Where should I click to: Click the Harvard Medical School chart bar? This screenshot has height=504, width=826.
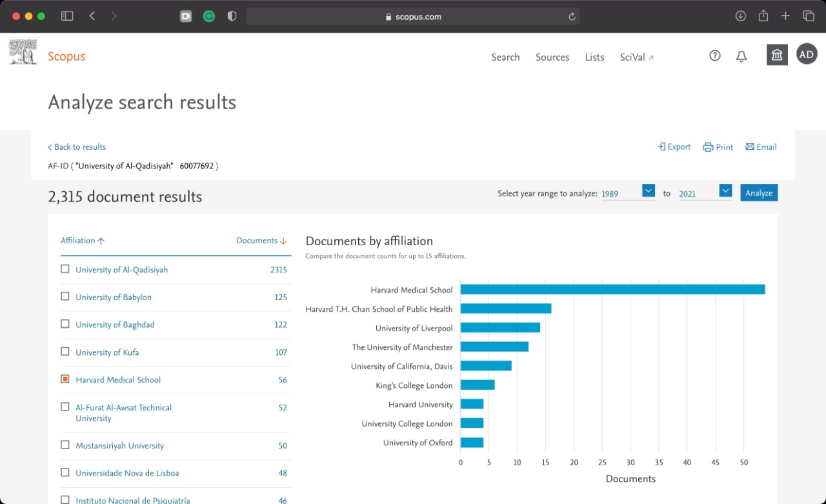612,290
